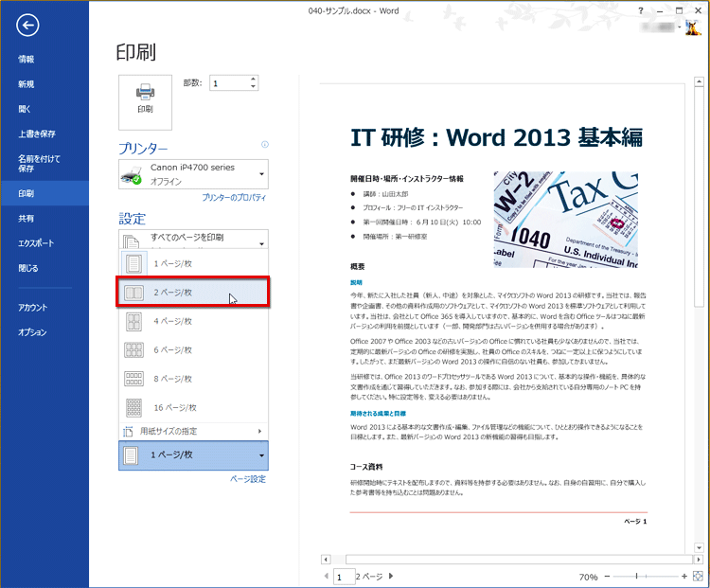Increase copies with the up spinner arrow
The image size is (710, 588).
253,79
